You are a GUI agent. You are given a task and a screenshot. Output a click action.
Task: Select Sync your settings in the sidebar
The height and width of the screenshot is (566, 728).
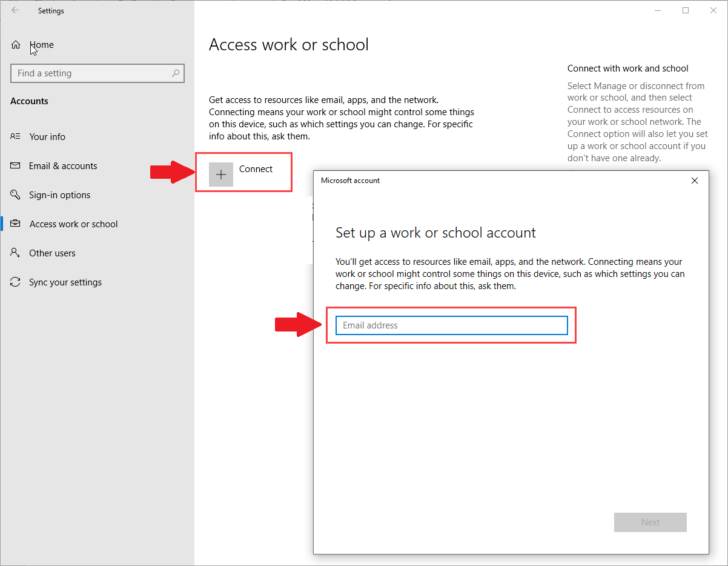coord(64,282)
